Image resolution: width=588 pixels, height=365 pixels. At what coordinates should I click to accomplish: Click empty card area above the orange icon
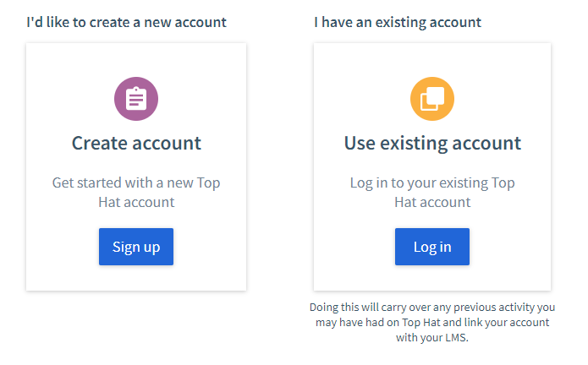tap(432, 60)
